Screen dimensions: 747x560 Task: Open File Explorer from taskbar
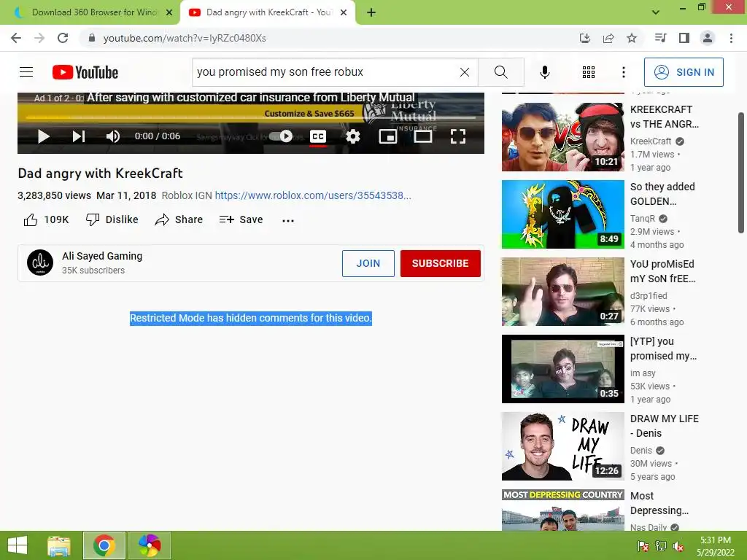59,545
